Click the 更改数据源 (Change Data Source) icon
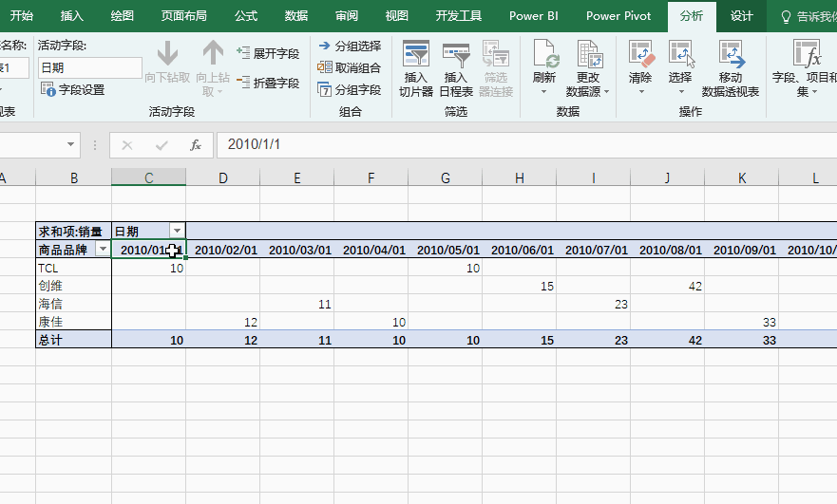 click(x=589, y=54)
